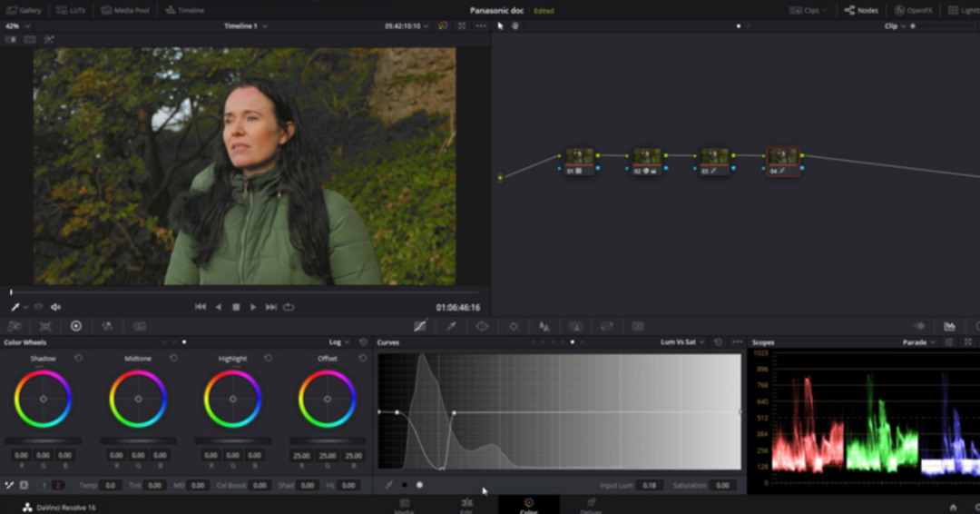
Task: Open the Power Window palette icon
Action: (x=482, y=326)
